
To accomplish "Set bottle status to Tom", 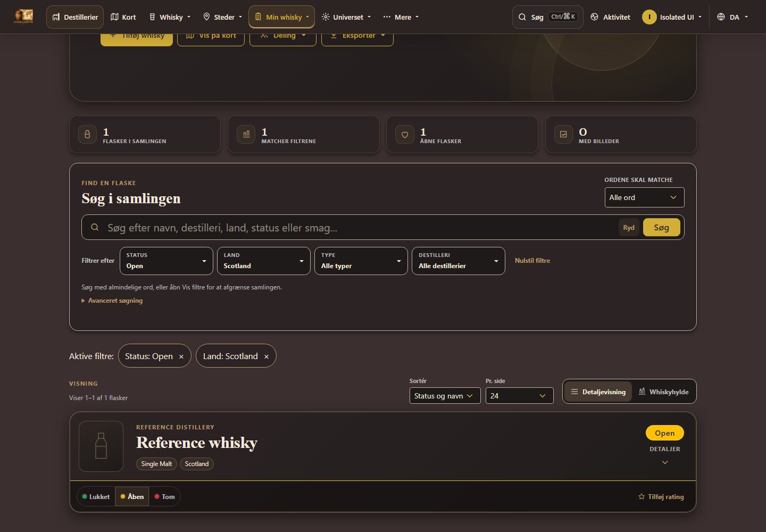I will (x=165, y=497).
